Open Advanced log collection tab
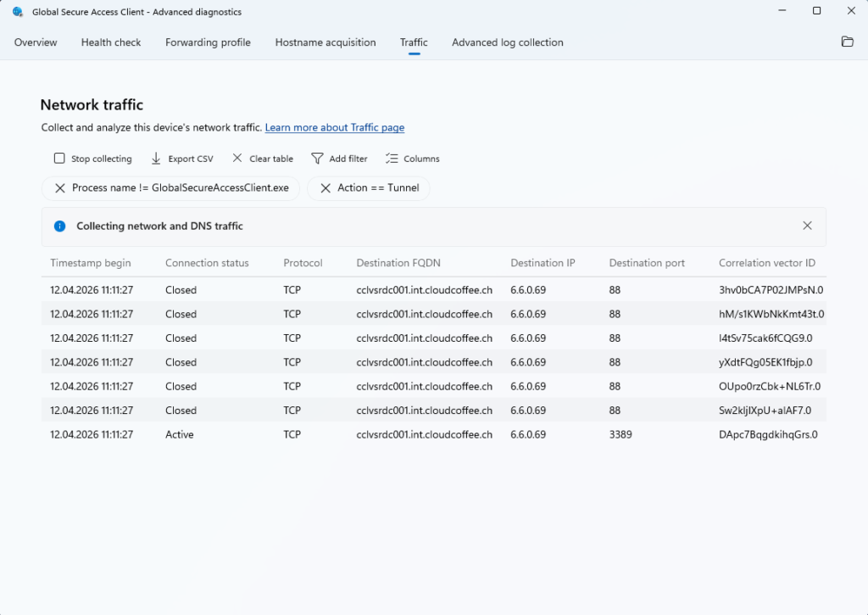The height and width of the screenshot is (615, 868). 508,42
